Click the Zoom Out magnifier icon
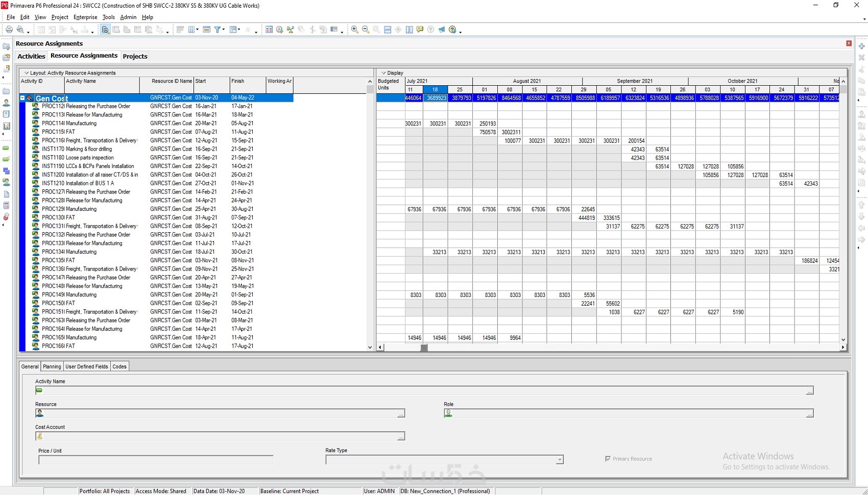 (366, 30)
